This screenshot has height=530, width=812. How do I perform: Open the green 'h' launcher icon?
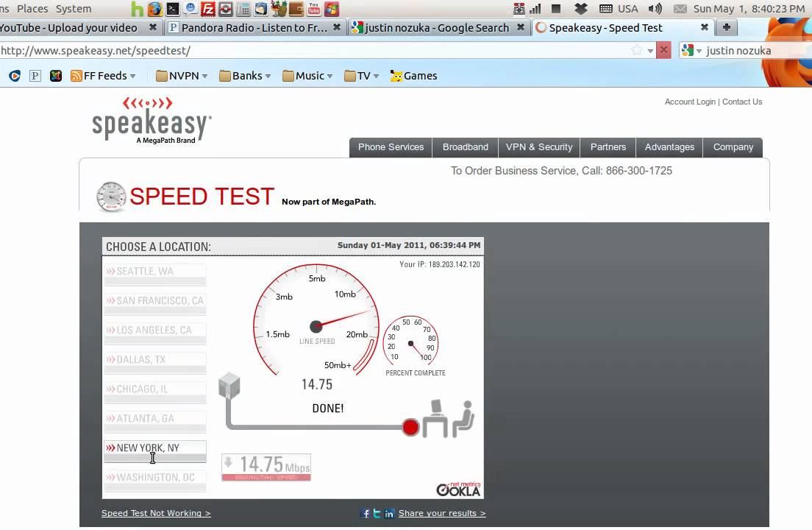(x=138, y=9)
